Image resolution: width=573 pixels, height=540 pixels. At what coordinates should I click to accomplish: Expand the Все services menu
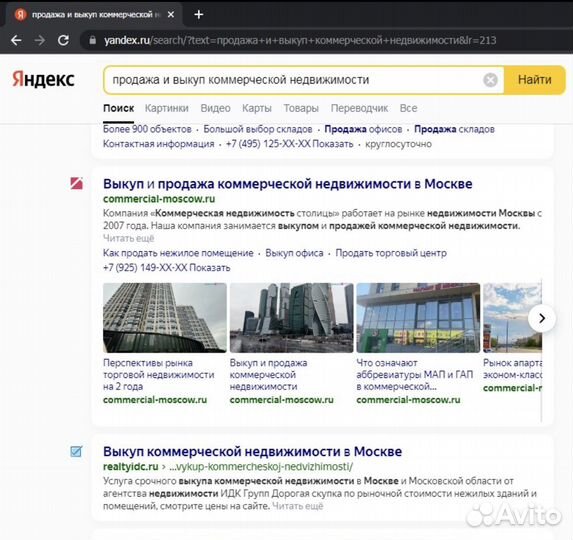click(408, 108)
